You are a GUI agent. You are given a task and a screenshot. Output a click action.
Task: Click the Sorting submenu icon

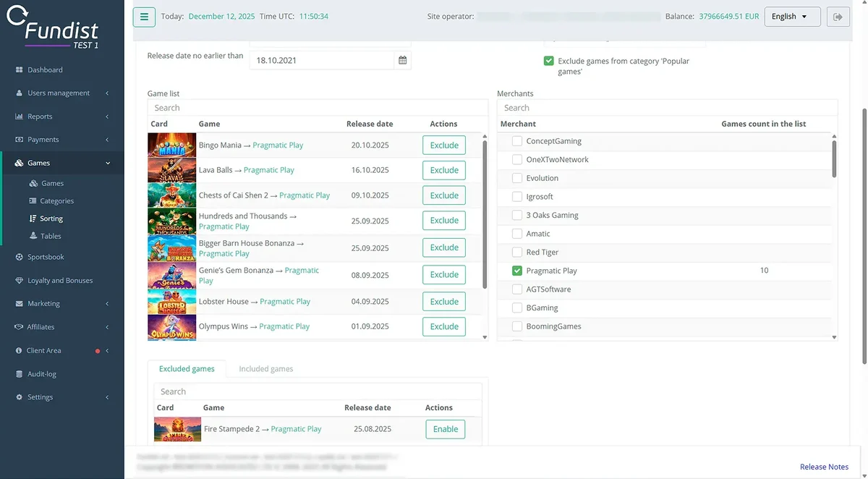pos(33,219)
